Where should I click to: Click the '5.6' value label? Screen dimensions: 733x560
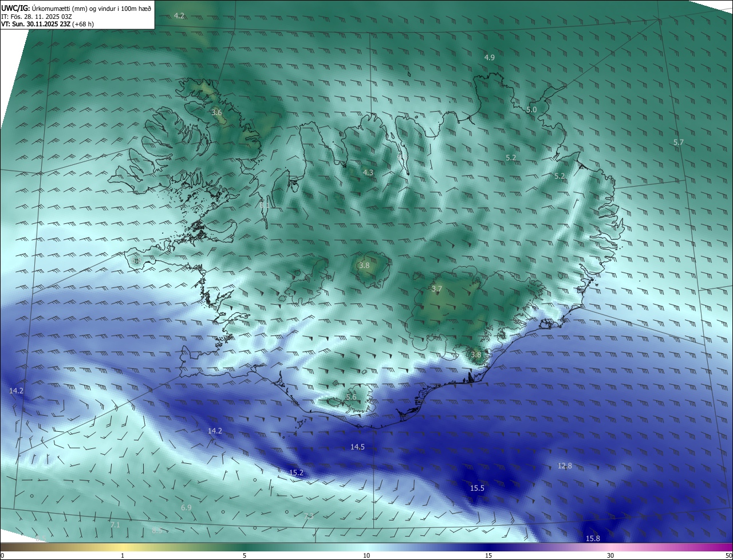(x=351, y=397)
